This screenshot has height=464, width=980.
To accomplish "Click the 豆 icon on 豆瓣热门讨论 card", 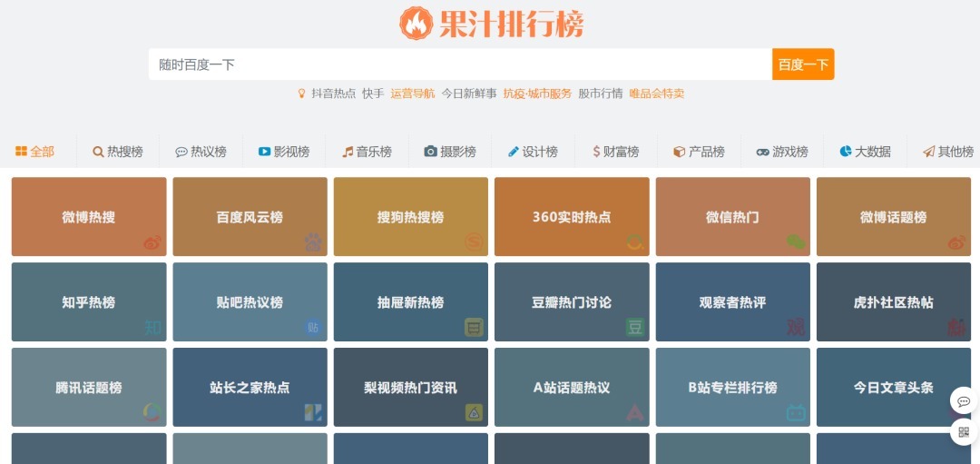I will tap(635, 327).
